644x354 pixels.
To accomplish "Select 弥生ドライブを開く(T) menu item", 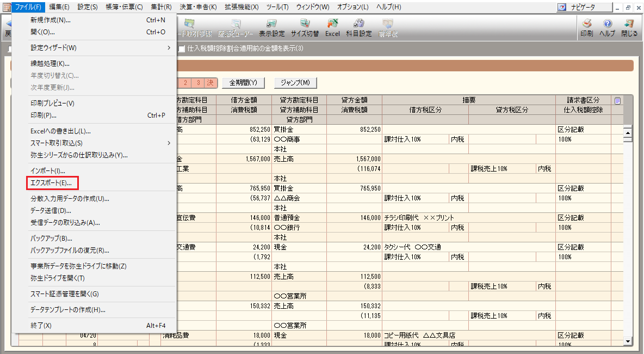I will tap(102, 278).
